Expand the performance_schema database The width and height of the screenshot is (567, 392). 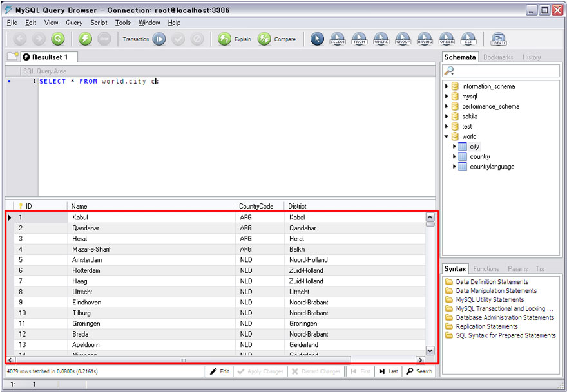coord(447,106)
